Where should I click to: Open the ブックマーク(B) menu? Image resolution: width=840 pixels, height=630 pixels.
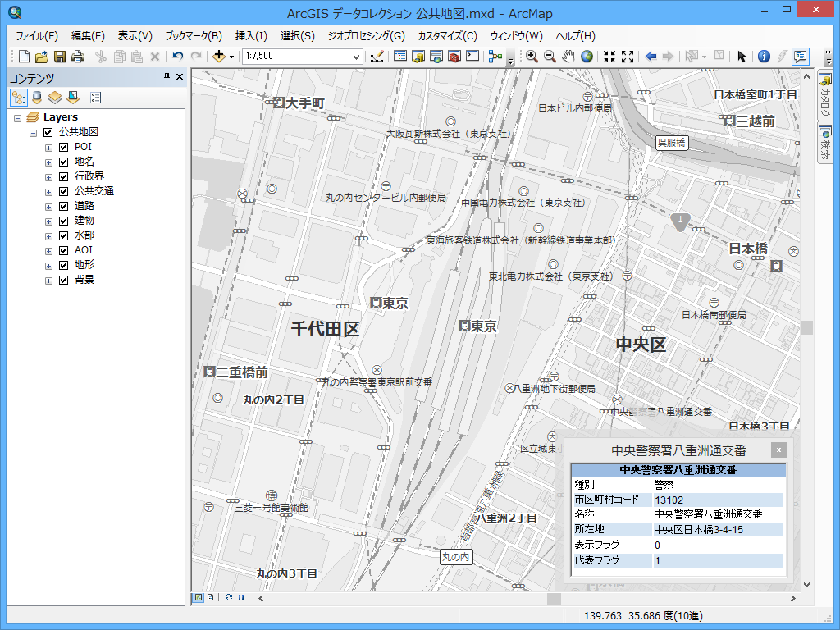(194, 36)
